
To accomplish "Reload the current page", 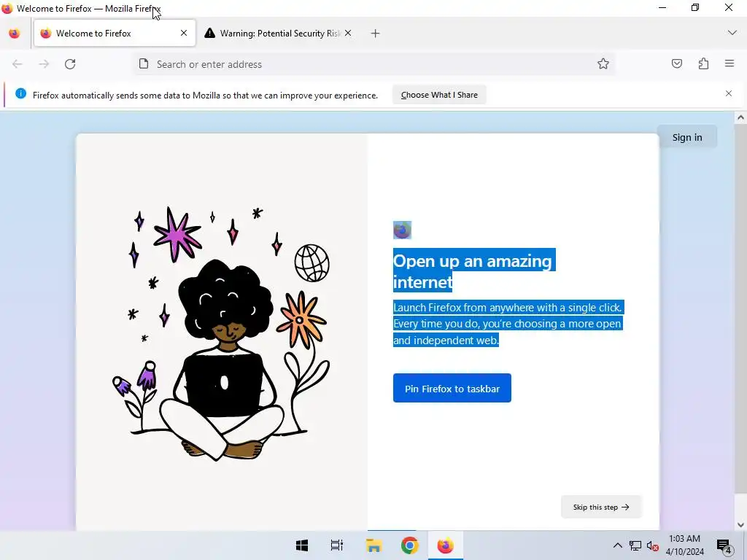I will [x=70, y=64].
